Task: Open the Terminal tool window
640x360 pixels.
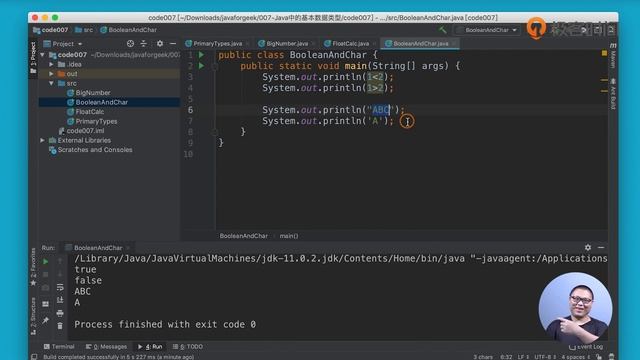Action: [59, 347]
